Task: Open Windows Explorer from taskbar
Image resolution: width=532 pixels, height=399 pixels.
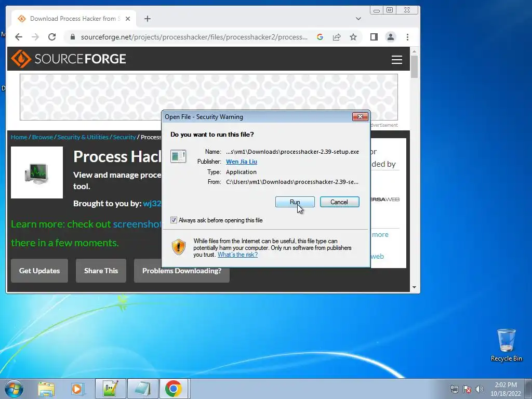Action: 46,389
